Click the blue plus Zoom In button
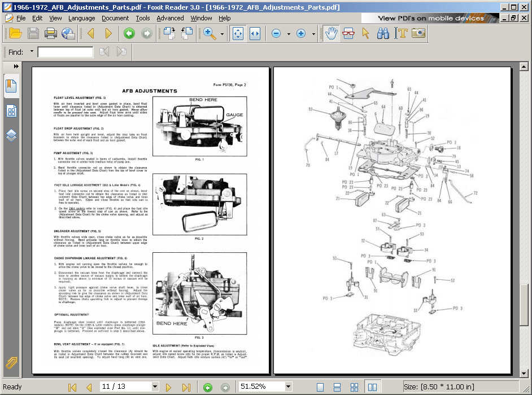 pyautogui.click(x=301, y=33)
